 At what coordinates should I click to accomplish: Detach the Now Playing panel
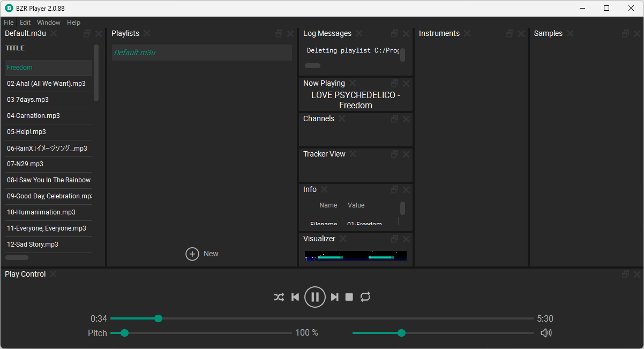point(394,84)
